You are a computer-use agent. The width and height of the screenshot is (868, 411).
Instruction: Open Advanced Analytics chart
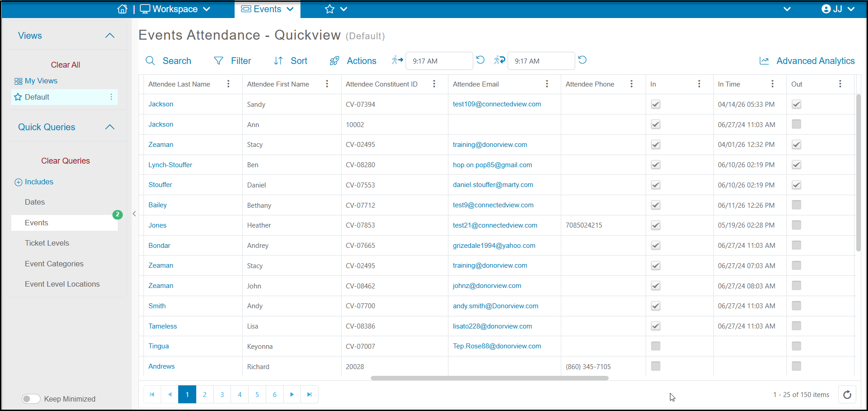pos(807,61)
